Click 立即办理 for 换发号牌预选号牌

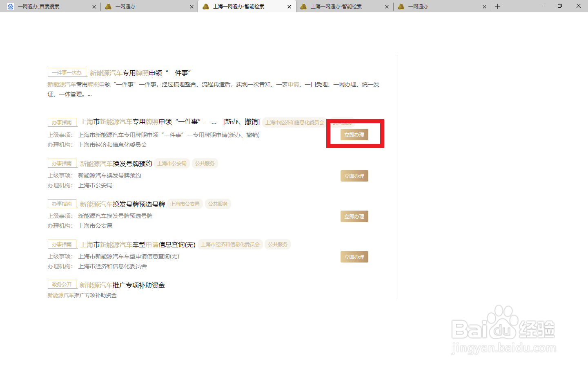pos(354,216)
